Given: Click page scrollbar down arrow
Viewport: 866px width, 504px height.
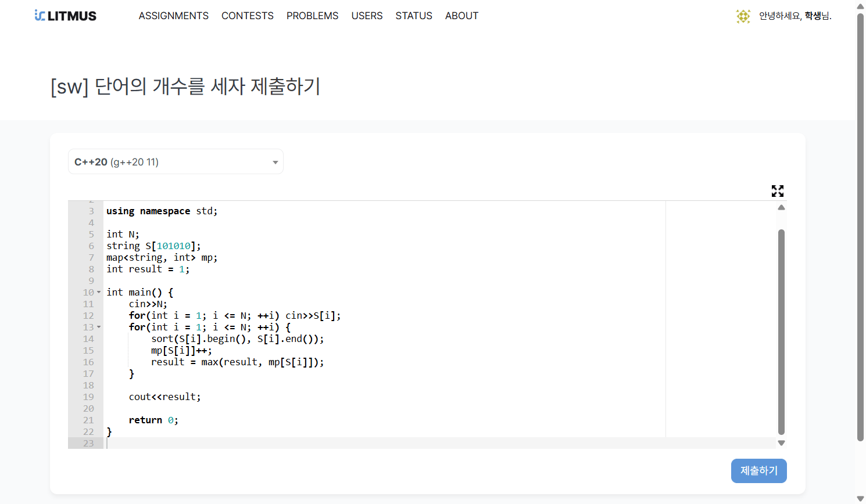Looking at the screenshot, I should tap(860, 498).
